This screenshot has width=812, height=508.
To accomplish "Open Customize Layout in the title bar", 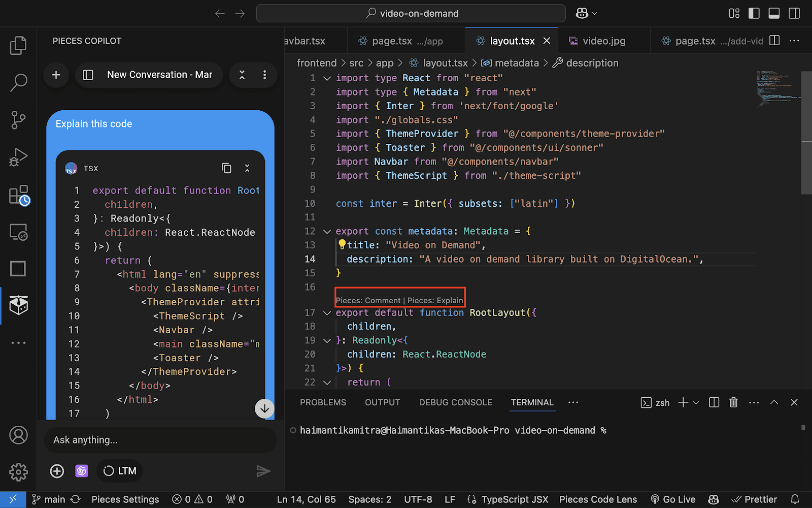I will click(x=734, y=14).
